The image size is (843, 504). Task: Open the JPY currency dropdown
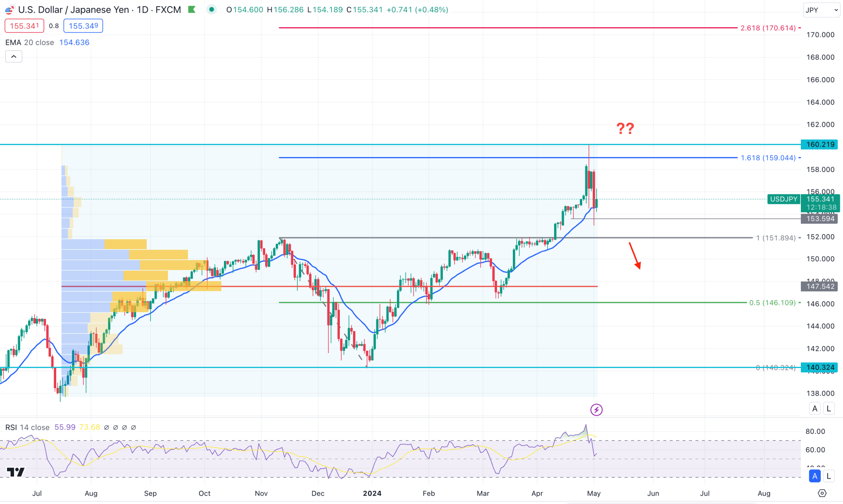pos(821,10)
